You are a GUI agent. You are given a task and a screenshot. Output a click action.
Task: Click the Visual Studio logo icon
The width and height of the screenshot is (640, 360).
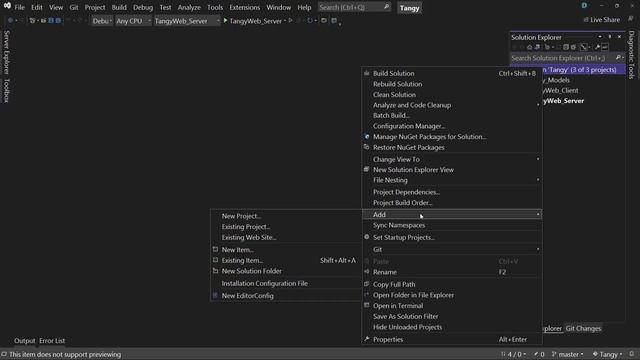[x=7, y=6]
